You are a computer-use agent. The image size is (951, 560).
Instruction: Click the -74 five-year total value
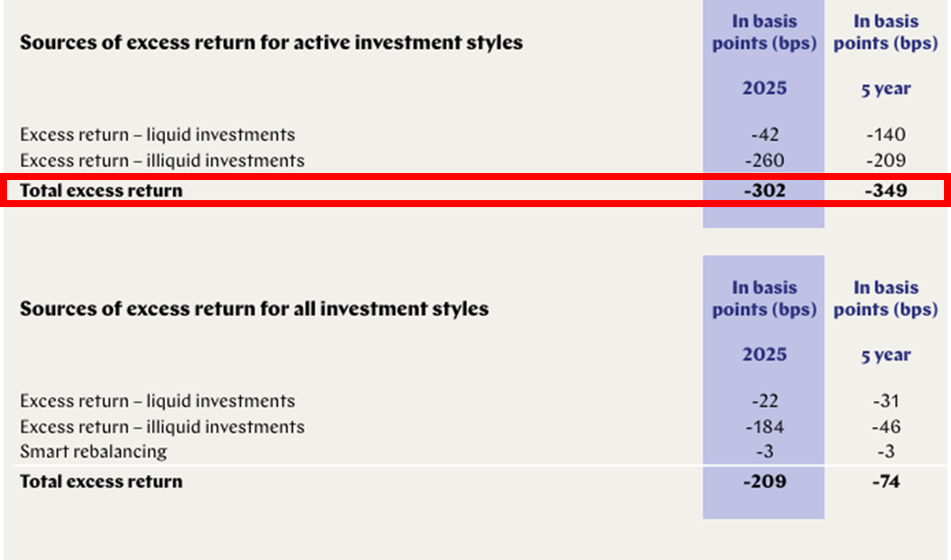pyautogui.click(x=885, y=481)
